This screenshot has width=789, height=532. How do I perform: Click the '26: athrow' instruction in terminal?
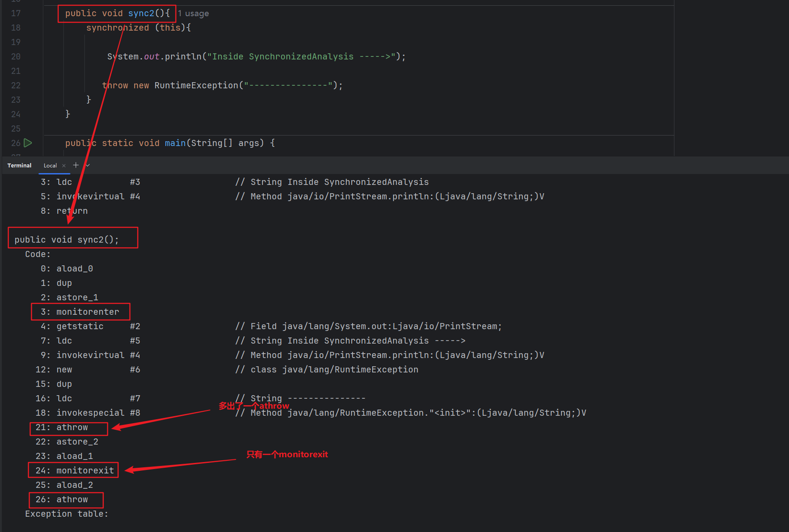point(72,500)
